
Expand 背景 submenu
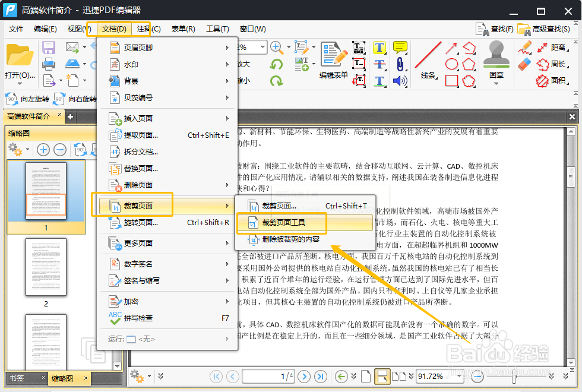tap(169, 81)
